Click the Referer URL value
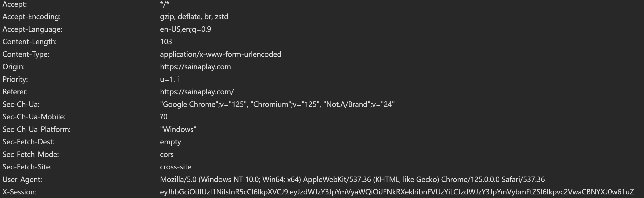Viewport: 644px width, 198px height. click(x=197, y=92)
